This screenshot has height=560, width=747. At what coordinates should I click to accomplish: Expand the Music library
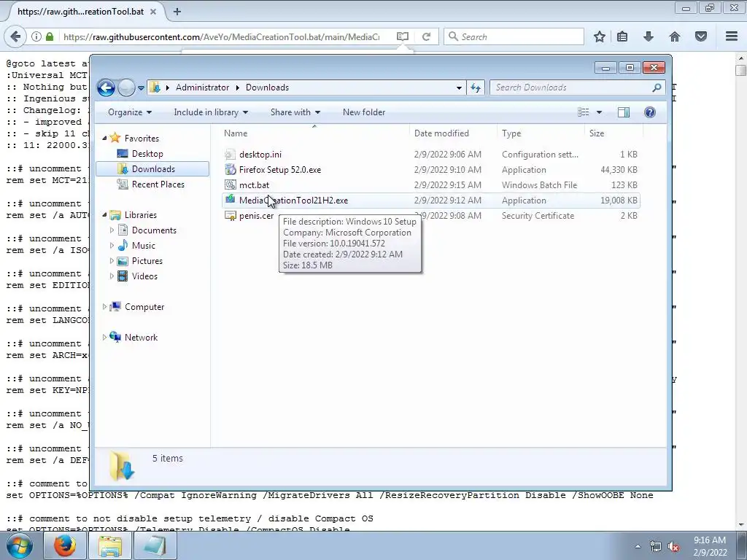tap(112, 246)
